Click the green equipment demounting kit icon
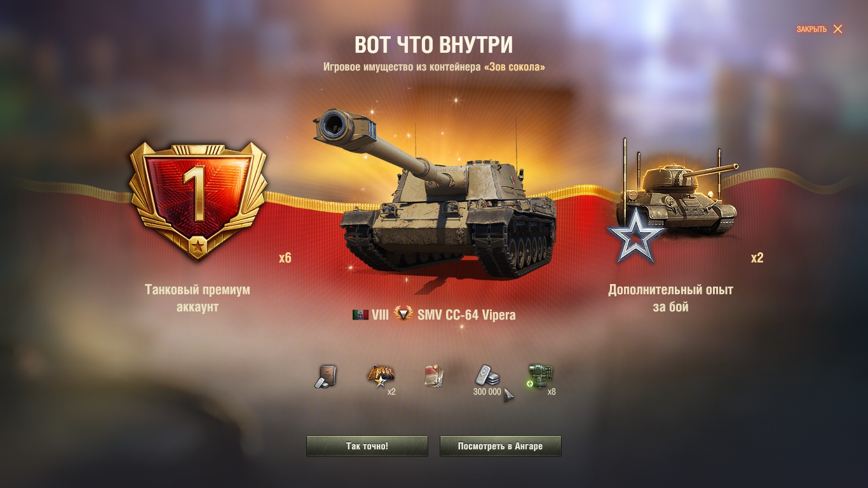 pos(540,377)
